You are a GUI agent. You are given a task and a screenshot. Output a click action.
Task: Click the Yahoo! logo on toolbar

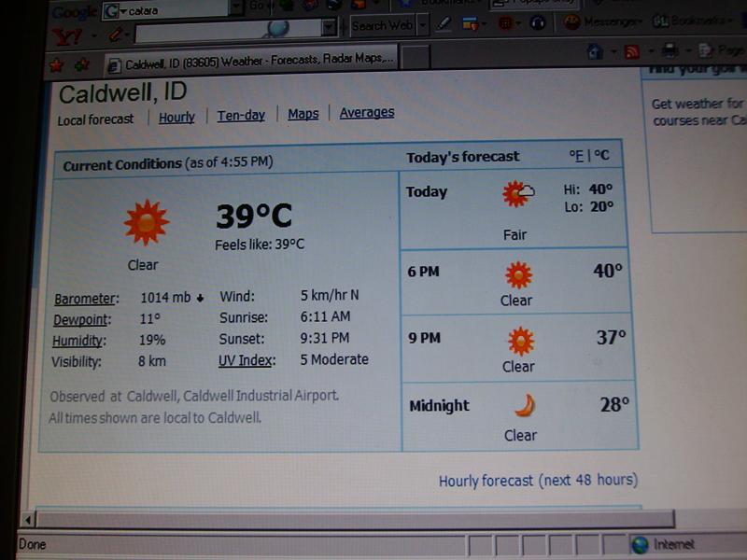coord(67,35)
